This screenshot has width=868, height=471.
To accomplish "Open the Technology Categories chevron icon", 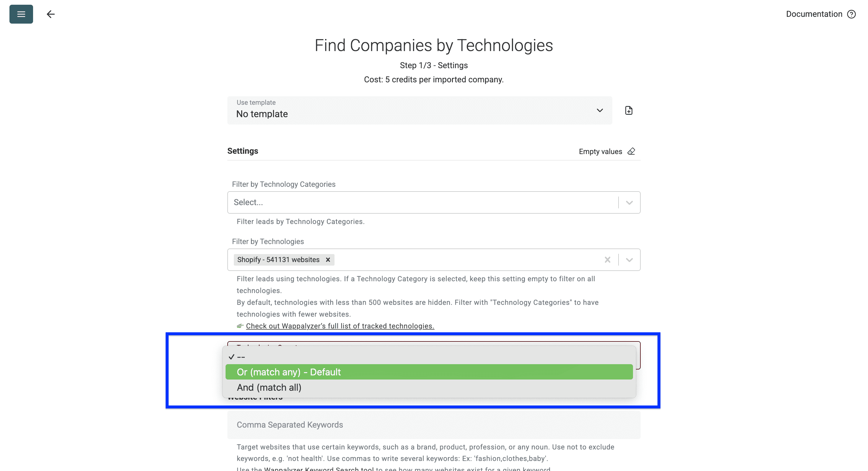I will click(629, 202).
